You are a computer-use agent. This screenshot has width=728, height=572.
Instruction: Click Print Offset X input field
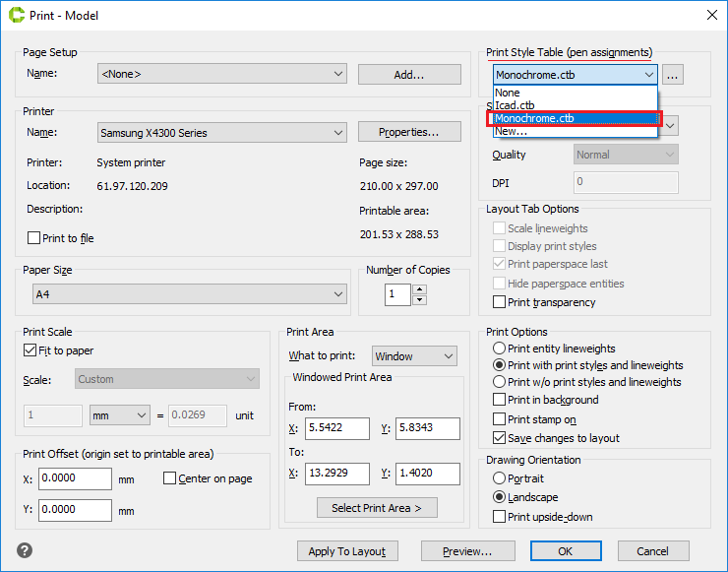(75, 478)
